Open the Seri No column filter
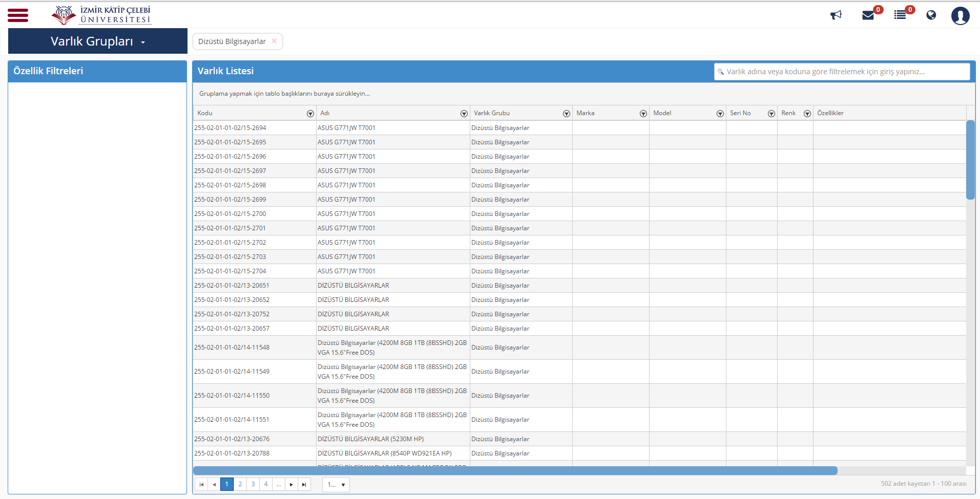The height and width of the screenshot is (499, 980). (772, 114)
